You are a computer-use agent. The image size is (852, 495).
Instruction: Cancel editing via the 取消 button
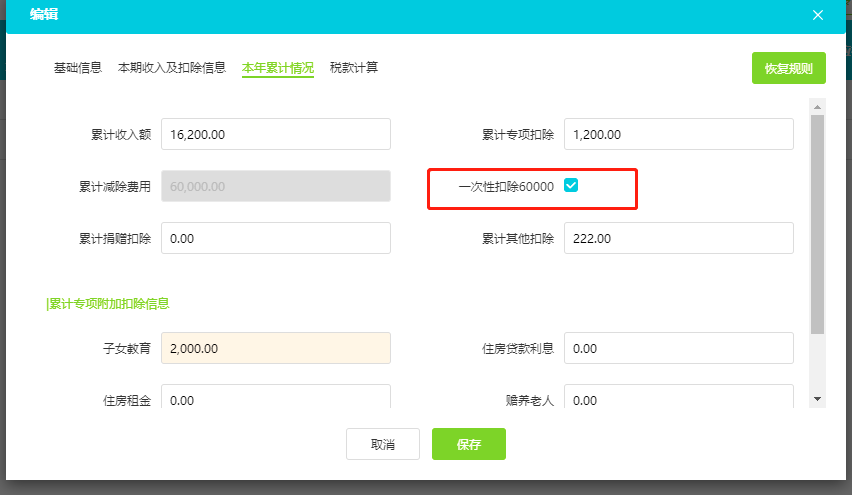383,444
